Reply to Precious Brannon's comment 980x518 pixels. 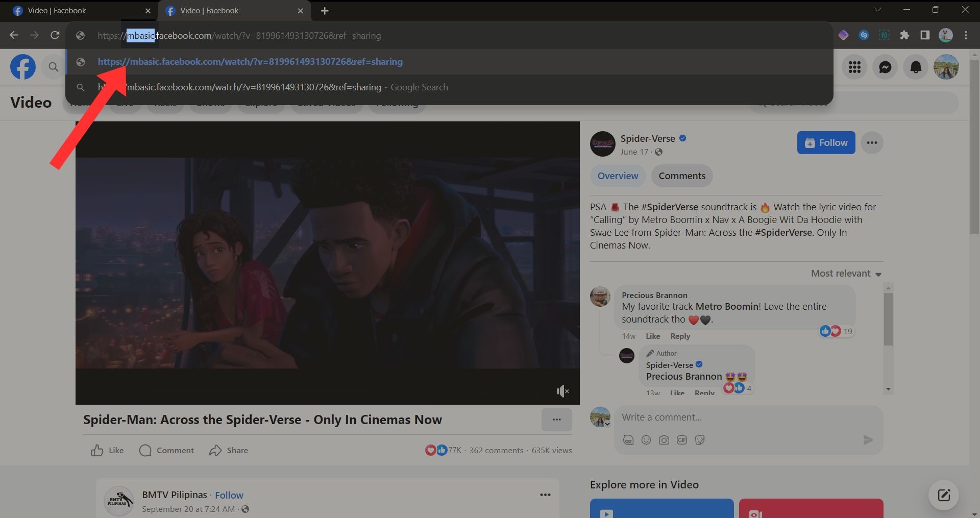click(680, 336)
